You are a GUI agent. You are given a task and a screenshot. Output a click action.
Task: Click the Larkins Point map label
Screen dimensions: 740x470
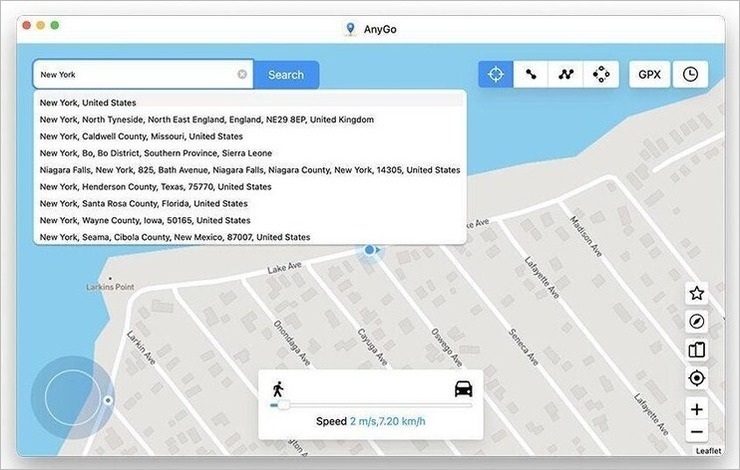click(x=110, y=287)
